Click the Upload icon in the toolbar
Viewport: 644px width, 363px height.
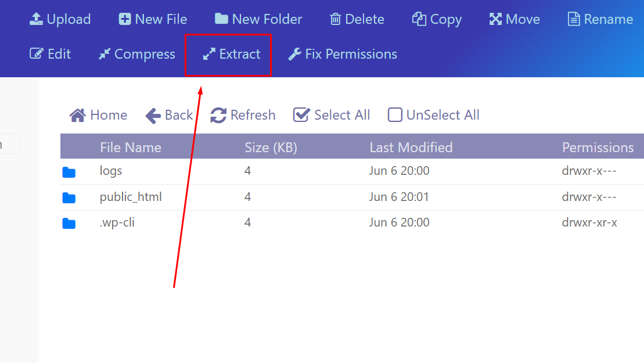tap(37, 19)
